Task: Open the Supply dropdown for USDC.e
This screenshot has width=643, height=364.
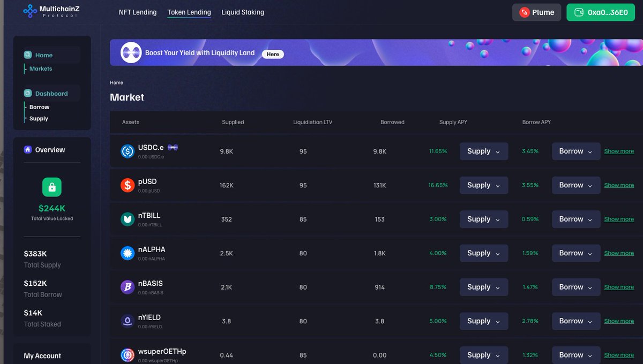Action: [x=483, y=151]
